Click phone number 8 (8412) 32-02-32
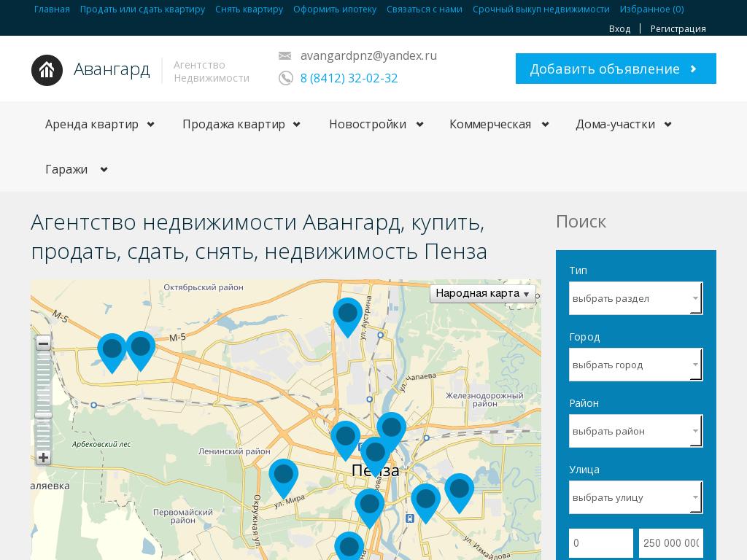Screen dimensions: 747x560 pos(349,78)
